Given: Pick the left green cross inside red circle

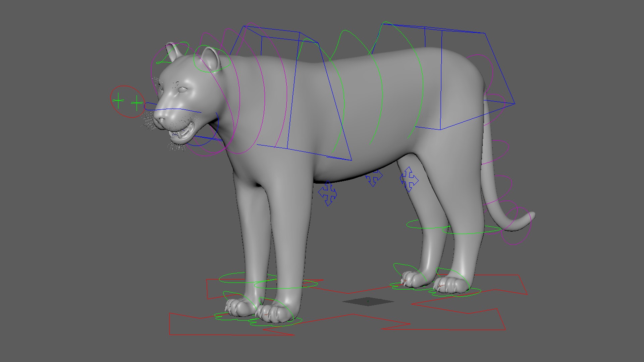Looking at the screenshot, I should pyautogui.click(x=118, y=101).
